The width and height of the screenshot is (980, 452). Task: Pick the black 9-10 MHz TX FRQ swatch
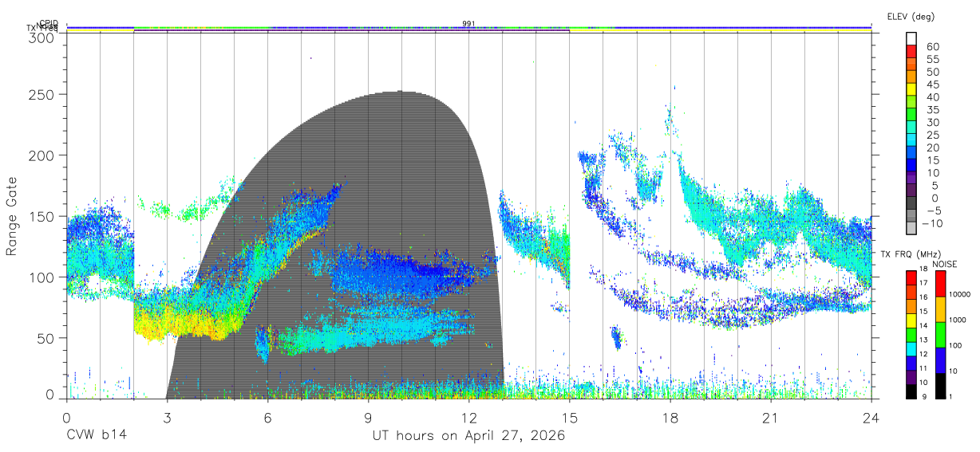[x=912, y=391]
